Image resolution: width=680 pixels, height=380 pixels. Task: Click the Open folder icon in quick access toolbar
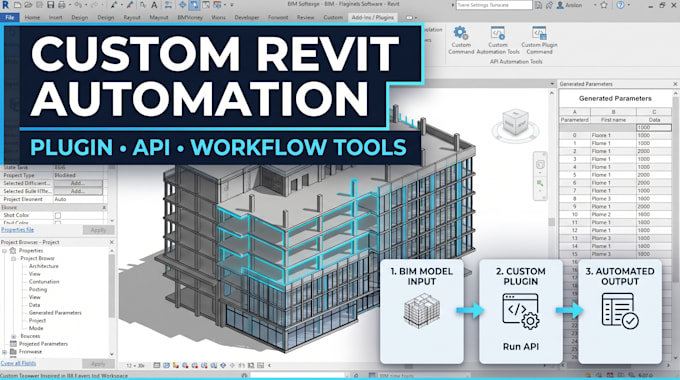[x=28, y=5]
